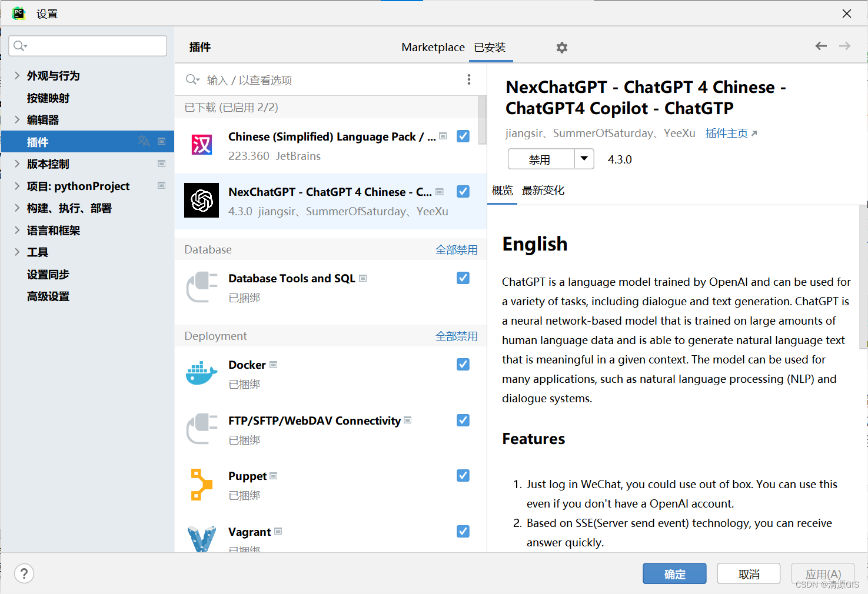Open the three-dot menu beside plugin search
This screenshot has width=868, height=594.
point(468,79)
